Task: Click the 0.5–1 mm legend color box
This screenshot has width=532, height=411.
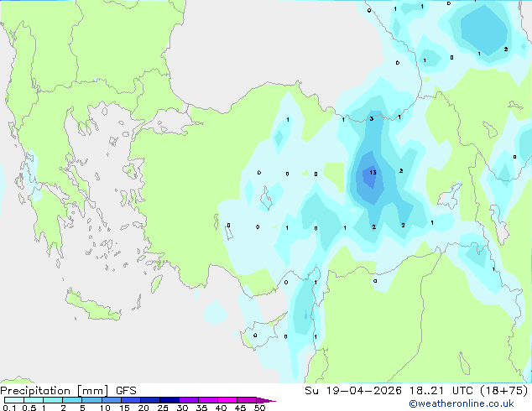Action: [x=34, y=400]
